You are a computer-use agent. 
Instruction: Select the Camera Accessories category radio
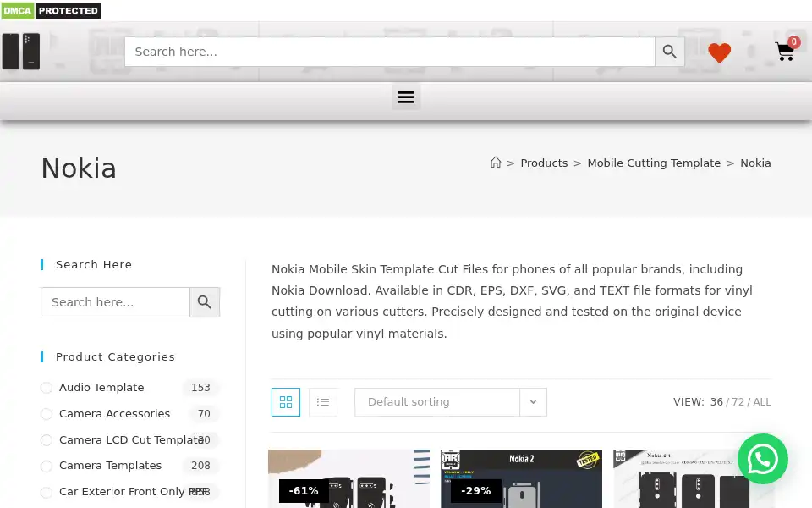[x=47, y=414]
